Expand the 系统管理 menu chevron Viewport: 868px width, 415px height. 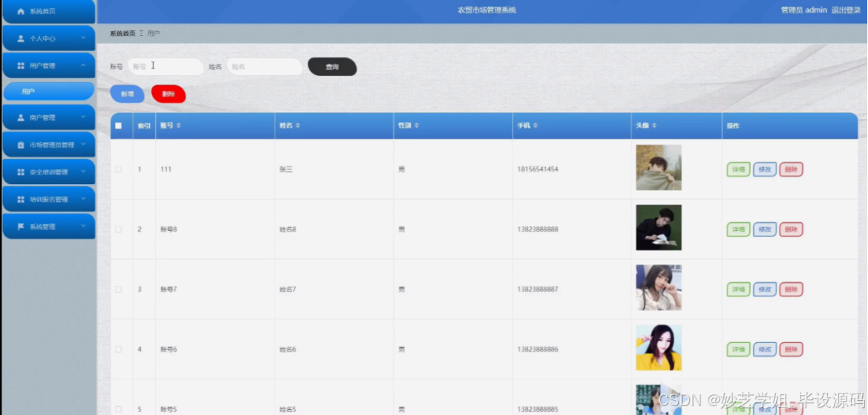pos(84,226)
